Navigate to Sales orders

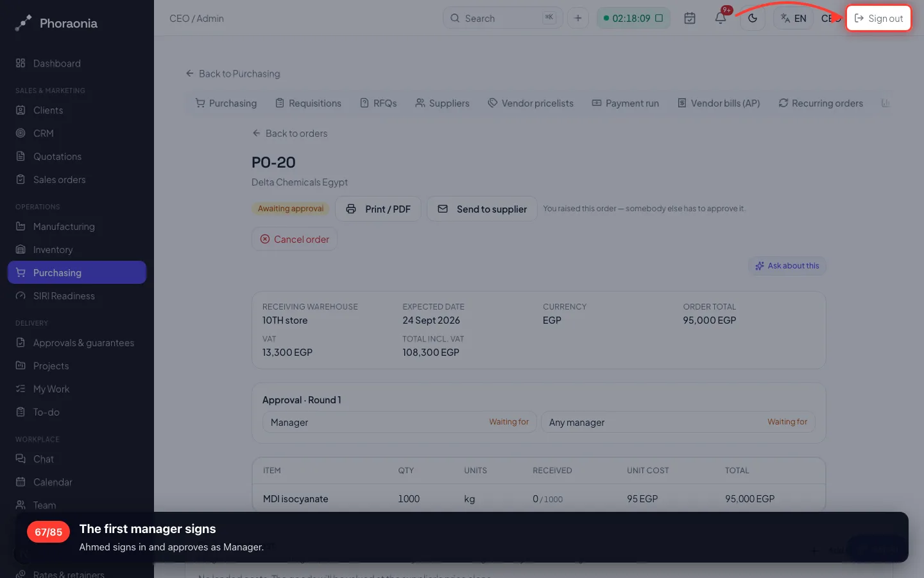(x=77, y=180)
